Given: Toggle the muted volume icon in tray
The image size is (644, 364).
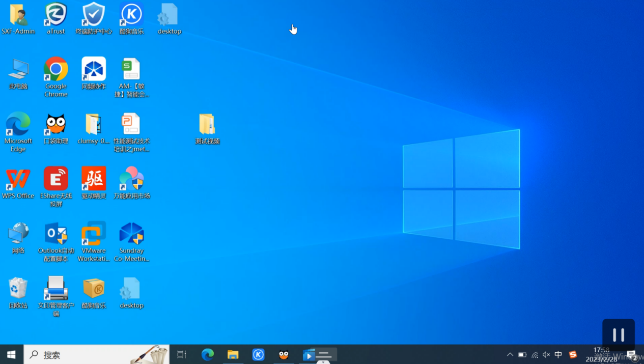Looking at the screenshot, I should (x=546, y=355).
